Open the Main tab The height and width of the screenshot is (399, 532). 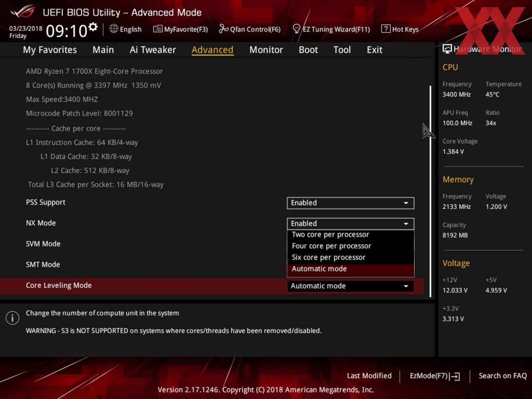pos(103,50)
